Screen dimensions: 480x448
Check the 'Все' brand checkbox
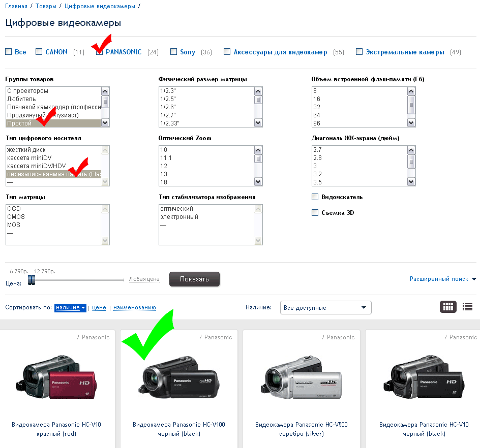point(9,52)
